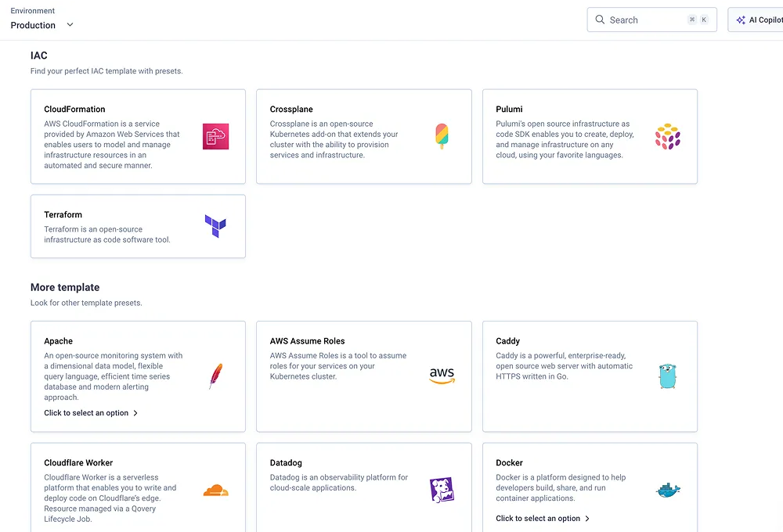Click 'Look for other template presets.' text
Screen dimensions: 783x532
[x=86, y=303]
